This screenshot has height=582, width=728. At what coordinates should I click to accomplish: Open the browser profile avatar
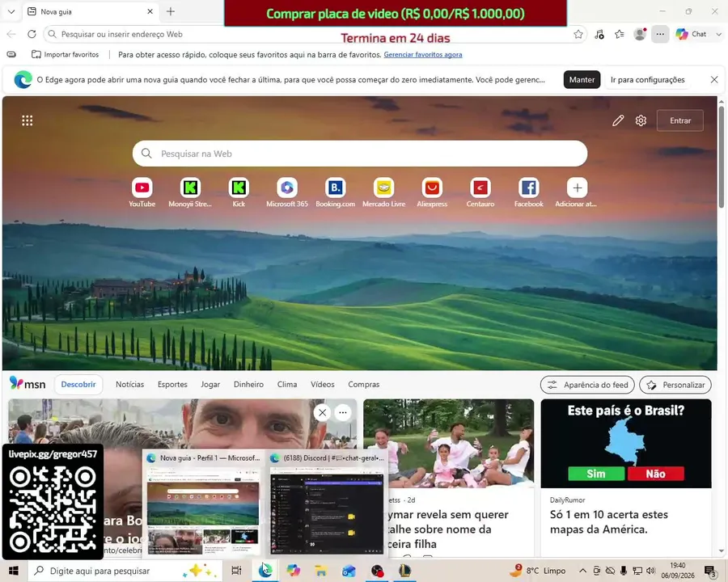pos(640,34)
